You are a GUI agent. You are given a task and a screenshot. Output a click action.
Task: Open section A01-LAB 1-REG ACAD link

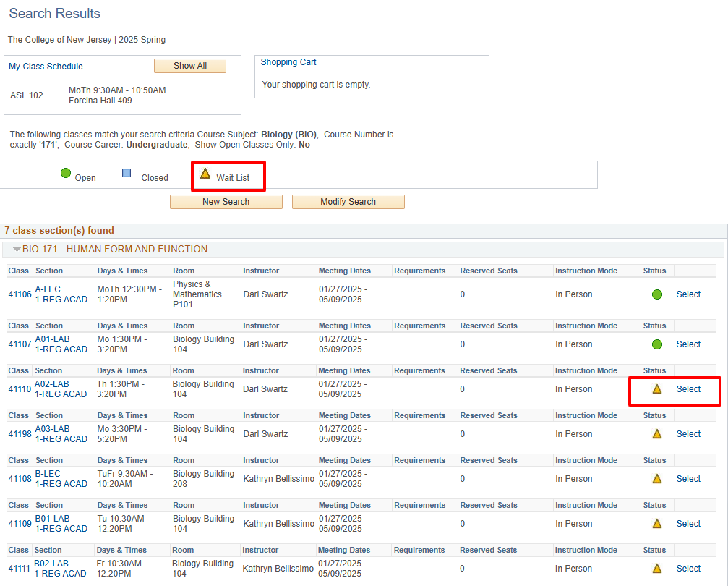(61, 344)
